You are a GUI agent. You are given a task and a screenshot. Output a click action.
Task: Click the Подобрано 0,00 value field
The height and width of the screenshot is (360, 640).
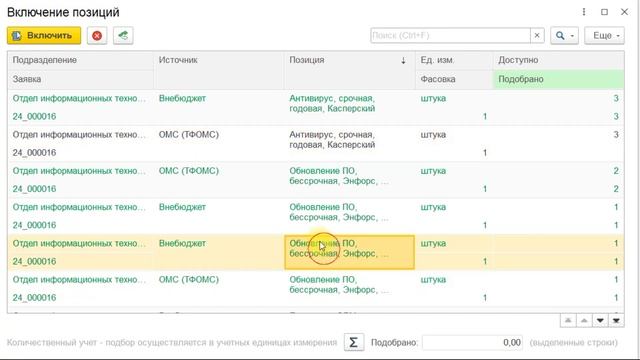(473, 342)
